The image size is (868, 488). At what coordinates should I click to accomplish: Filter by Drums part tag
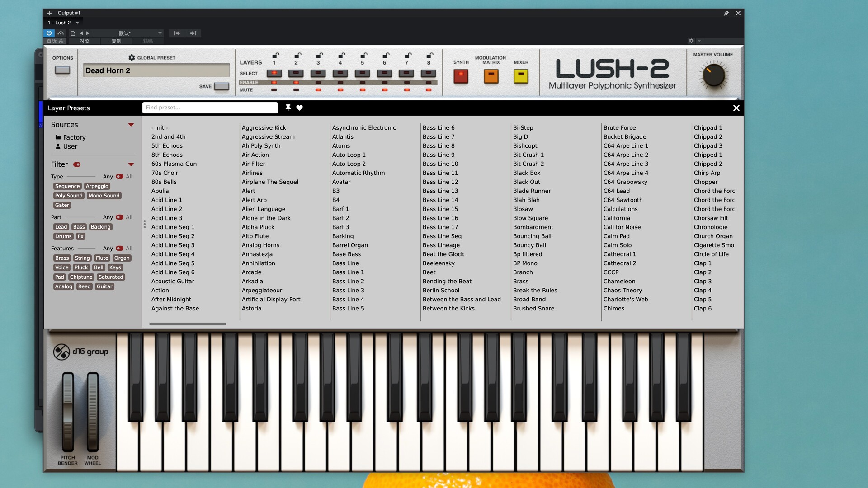tap(63, 236)
